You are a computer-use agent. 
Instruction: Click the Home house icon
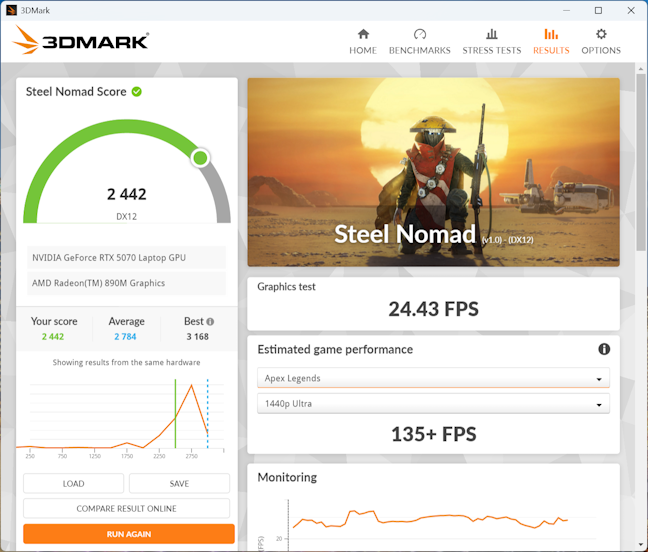pos(363,34)
